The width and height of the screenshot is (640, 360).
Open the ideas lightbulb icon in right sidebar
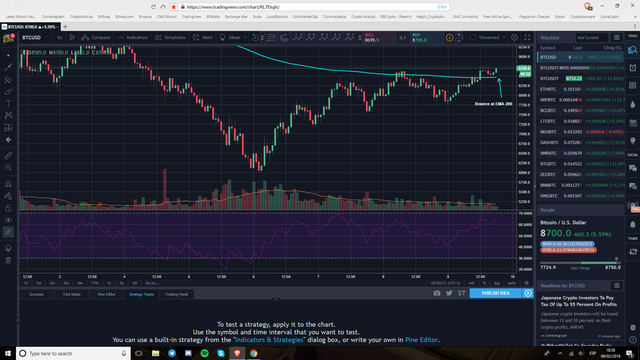pos(633,141)
